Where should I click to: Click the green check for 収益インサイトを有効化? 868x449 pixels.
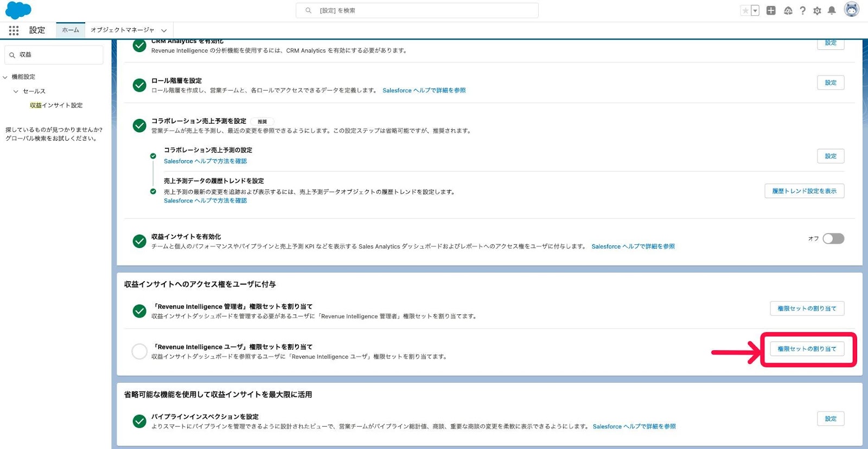coord(139,241)
